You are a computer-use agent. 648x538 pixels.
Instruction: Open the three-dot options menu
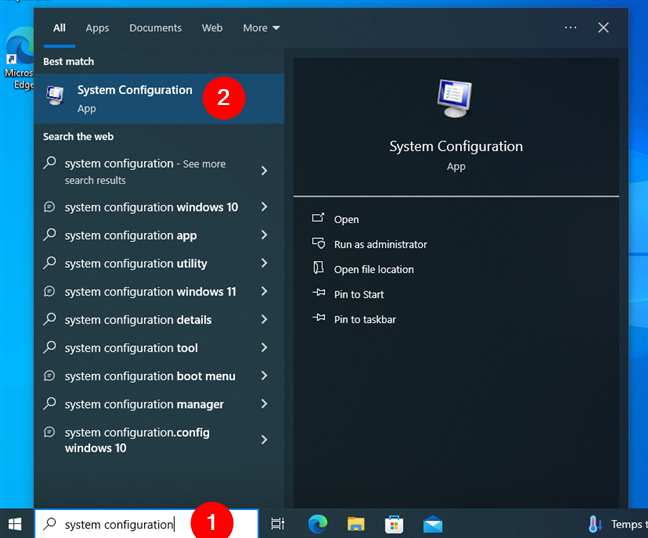(x=570, y=28)
